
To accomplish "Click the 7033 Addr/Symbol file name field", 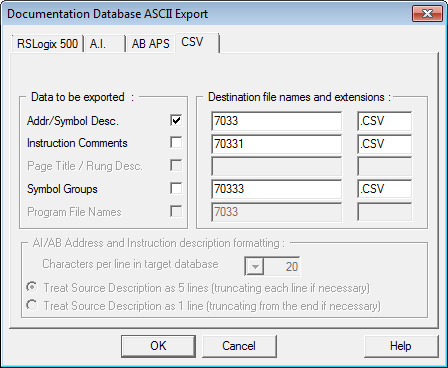I will point(277,121).
